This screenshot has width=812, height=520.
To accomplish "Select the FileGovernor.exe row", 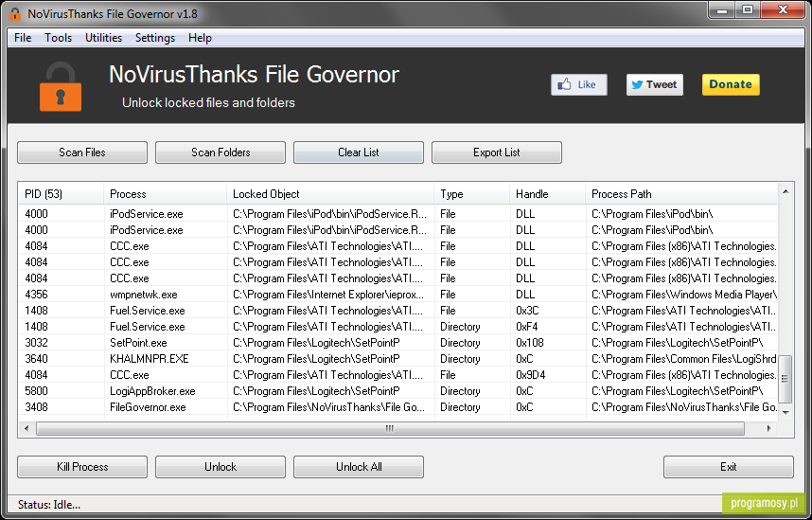I will click(x=398, y=407).
